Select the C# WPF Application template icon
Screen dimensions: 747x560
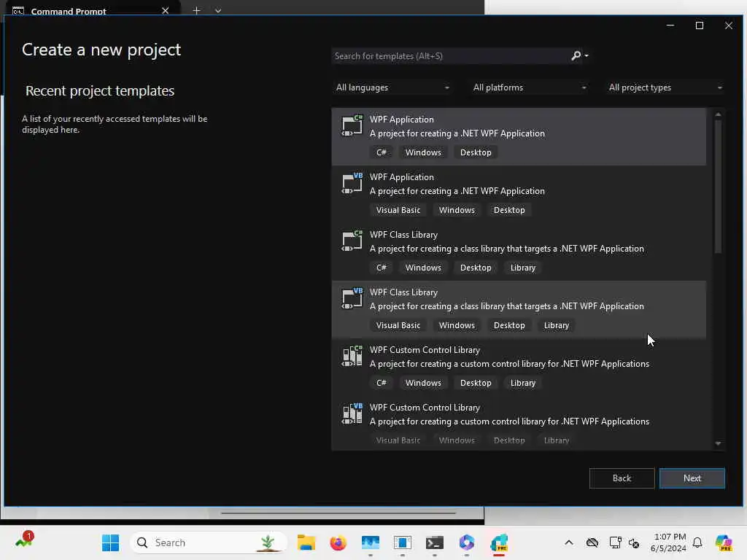352,125
